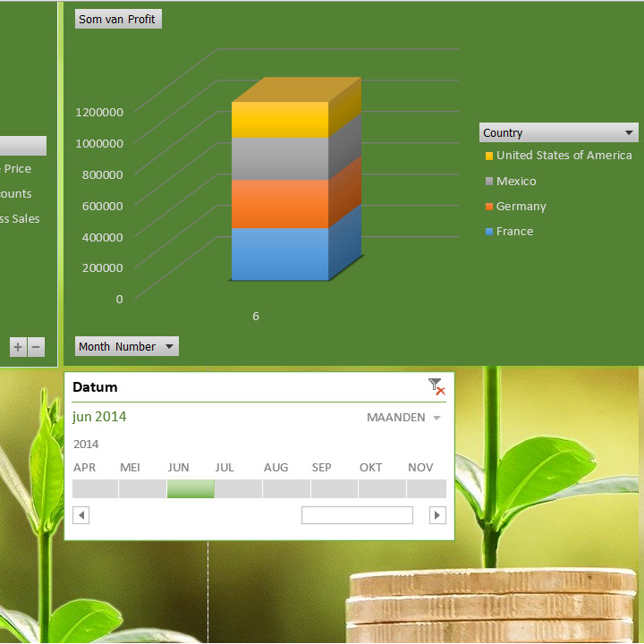Image resolution: width=644 pixels, height=644 pixels.
Task: Select the JUN segment in timeline
Action: pos(191,488)
